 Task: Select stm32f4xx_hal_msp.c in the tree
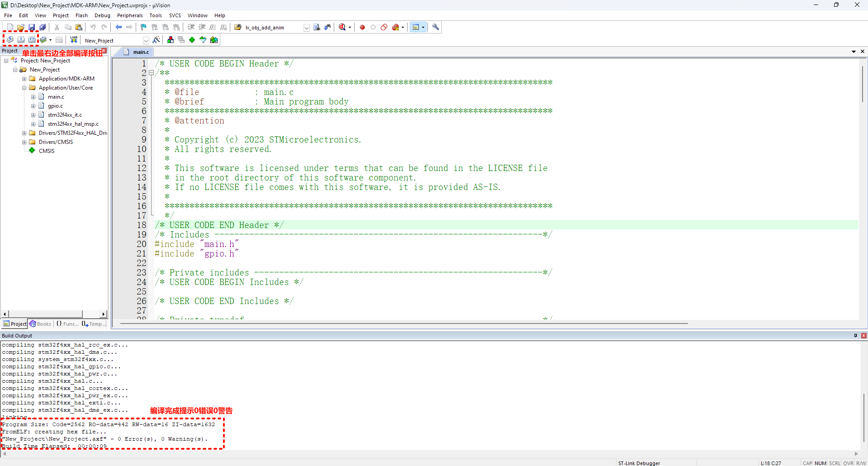tap(73, 124)
